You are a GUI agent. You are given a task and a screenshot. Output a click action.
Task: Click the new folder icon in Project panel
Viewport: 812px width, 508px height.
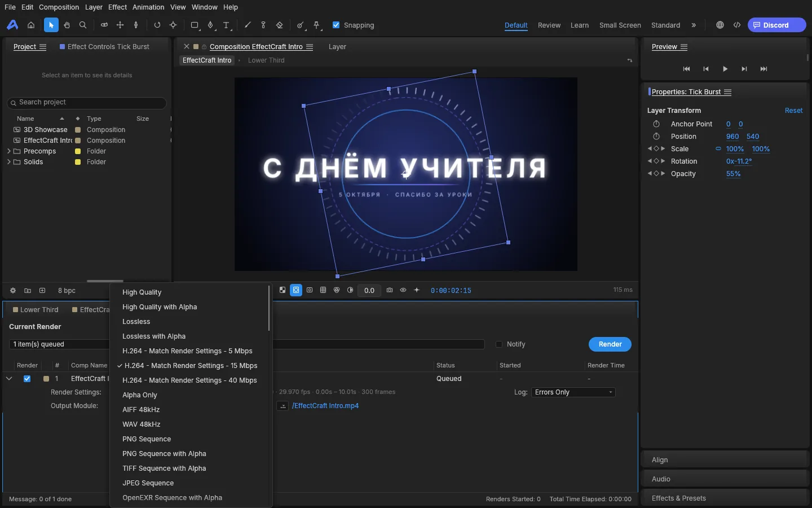[28, 291]
